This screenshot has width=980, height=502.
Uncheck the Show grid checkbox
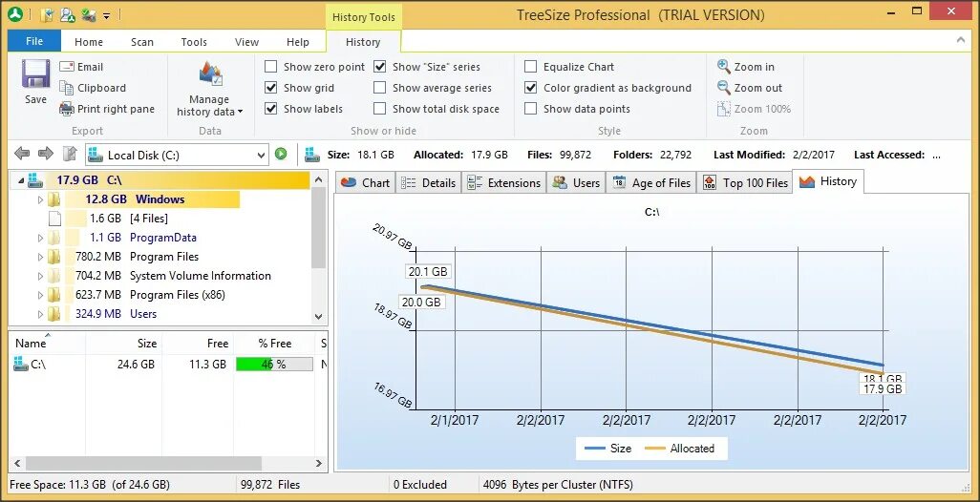click(x=271, y=88)
